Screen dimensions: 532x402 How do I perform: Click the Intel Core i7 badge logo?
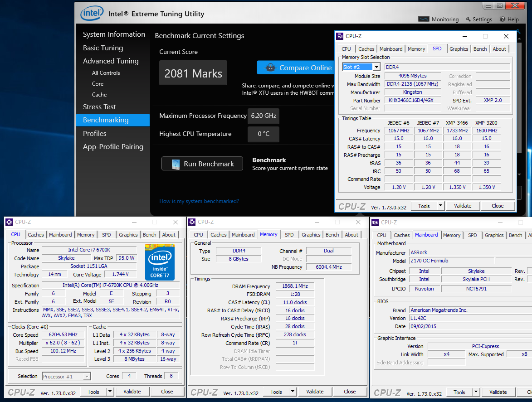pyautogui.click(x=160, y=262)
